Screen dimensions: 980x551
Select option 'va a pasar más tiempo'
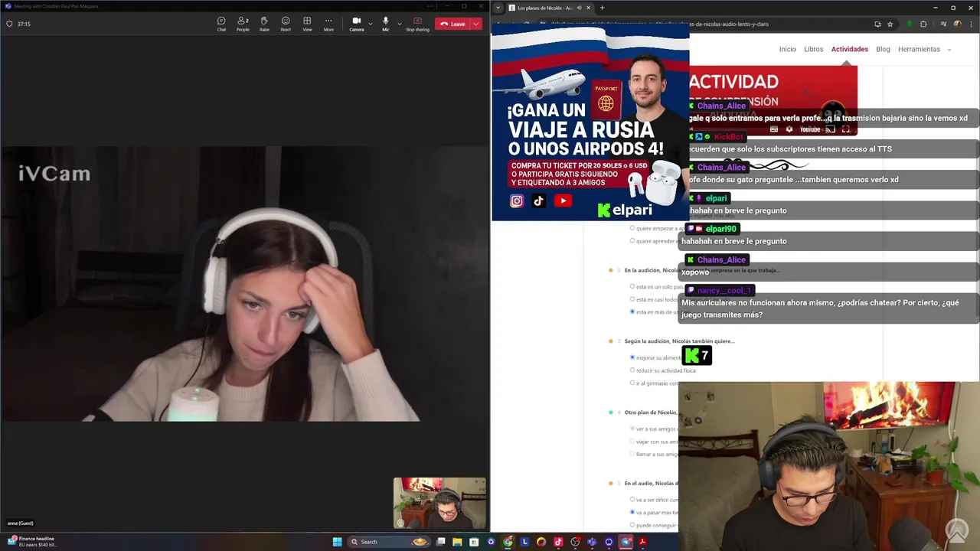point(632,512)
